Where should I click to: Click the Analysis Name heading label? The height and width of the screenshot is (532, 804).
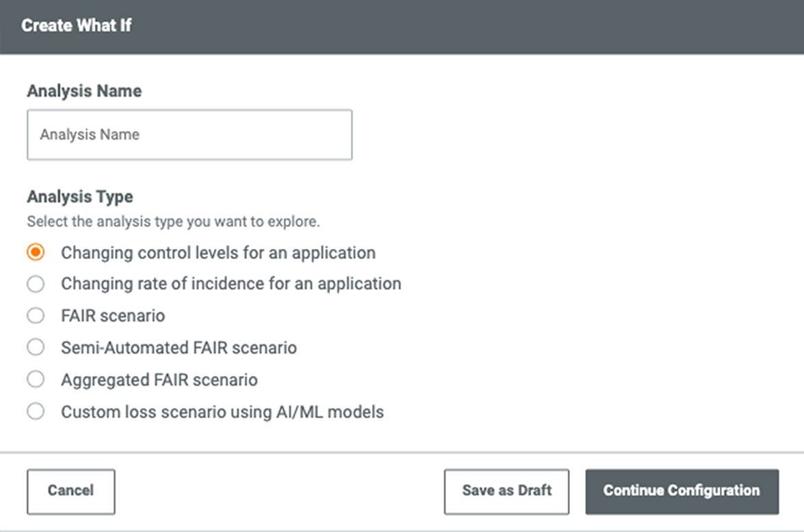[x=85, y=91]
